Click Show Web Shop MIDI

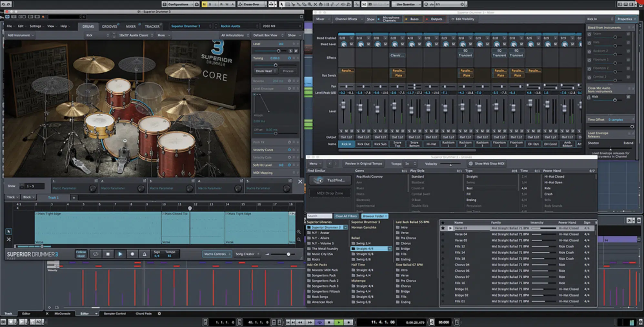(487, 163)
